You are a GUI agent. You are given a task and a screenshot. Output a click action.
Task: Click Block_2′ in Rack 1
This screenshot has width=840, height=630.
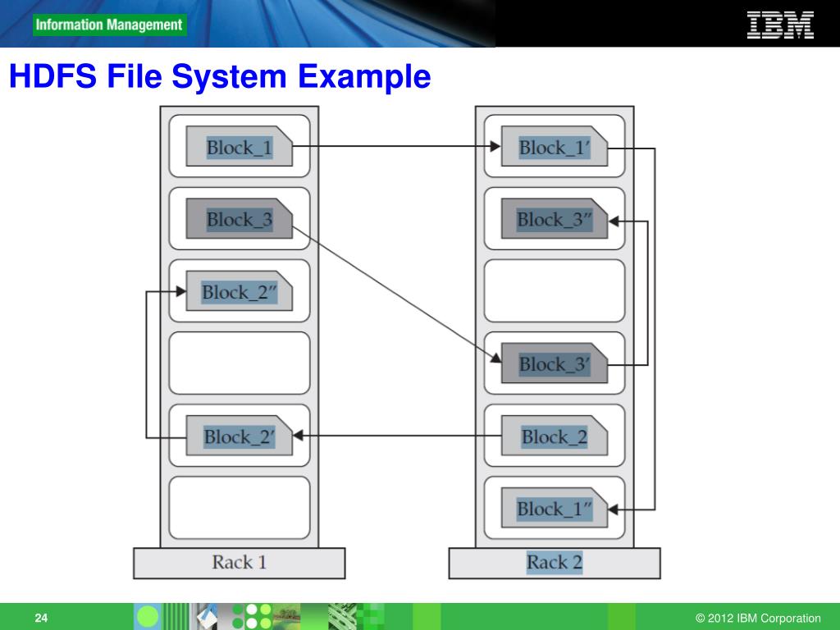click(x=239, y=435)
